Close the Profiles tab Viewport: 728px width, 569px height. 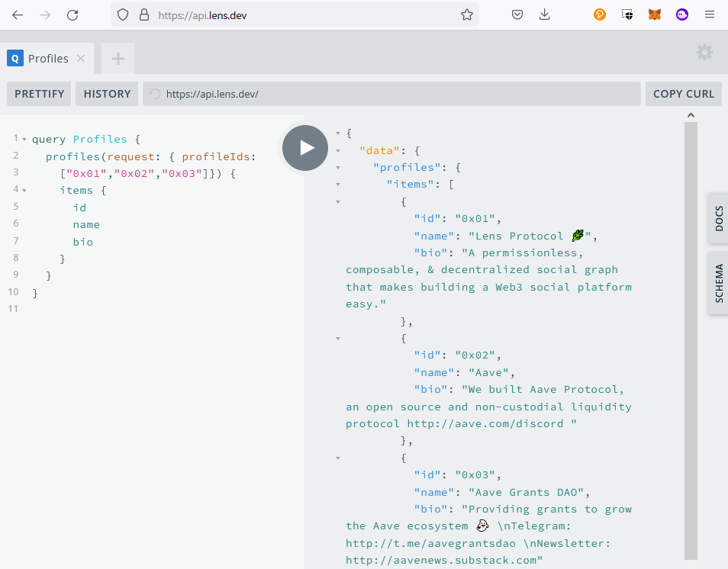(81, 59)
